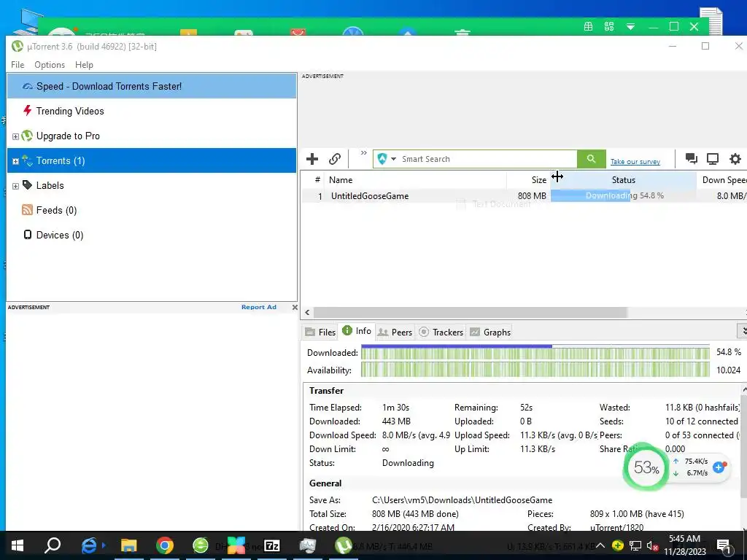Show hidden system tray icons
The height and width of the screenshot is (560, 747).
pos(600,545)
